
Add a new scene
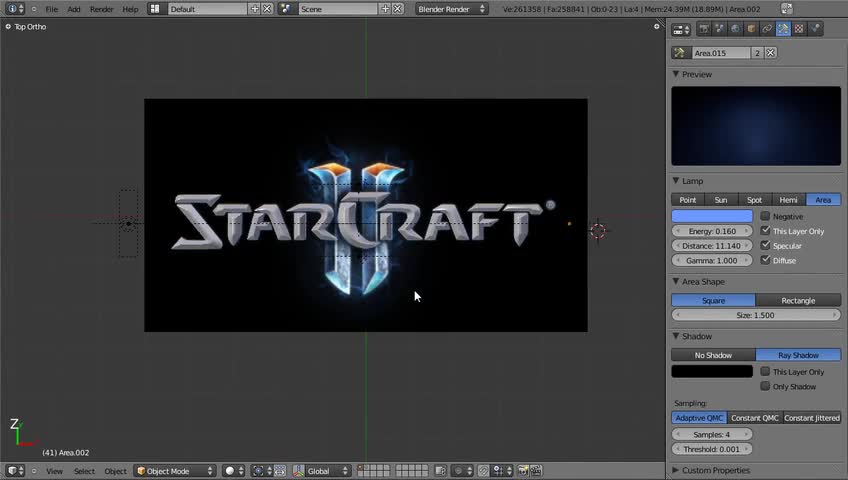[385, 9]
